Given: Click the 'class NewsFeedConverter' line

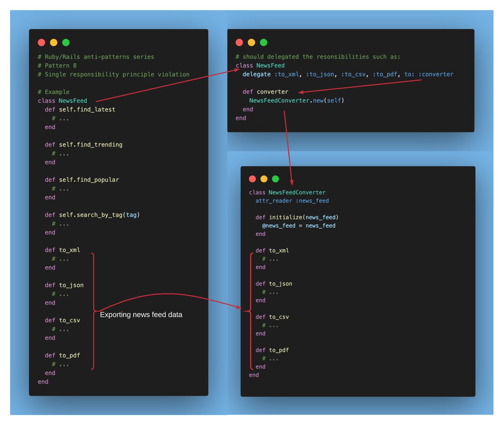Looking at the screenshot, I should point(287,193).
